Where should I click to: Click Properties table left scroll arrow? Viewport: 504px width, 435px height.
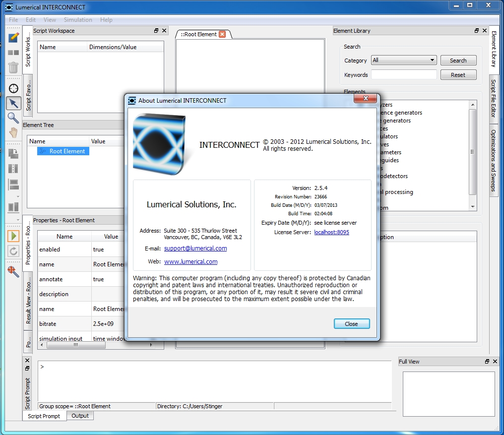tap(42, 345)
